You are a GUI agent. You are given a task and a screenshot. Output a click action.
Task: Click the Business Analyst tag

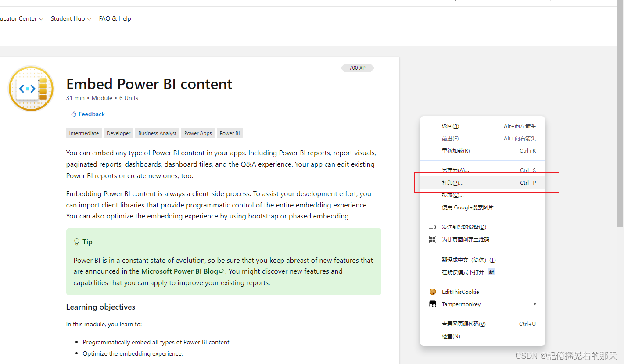[x=158, y=133]
